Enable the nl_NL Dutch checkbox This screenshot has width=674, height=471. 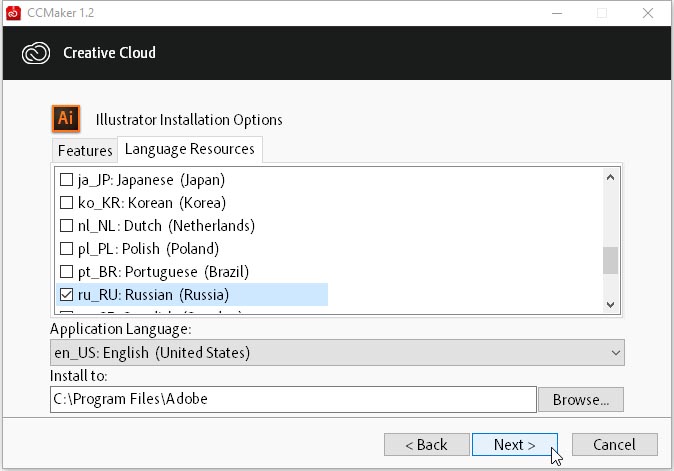coord(66,226)
